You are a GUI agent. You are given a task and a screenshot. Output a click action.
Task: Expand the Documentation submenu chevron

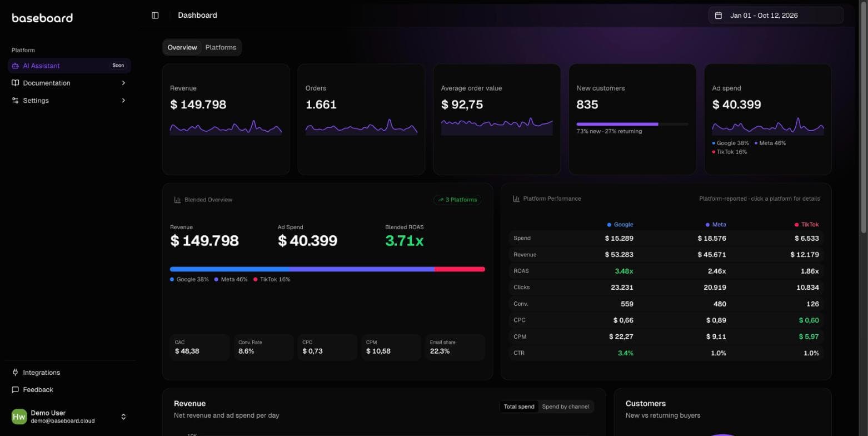[x=123, y=83]
